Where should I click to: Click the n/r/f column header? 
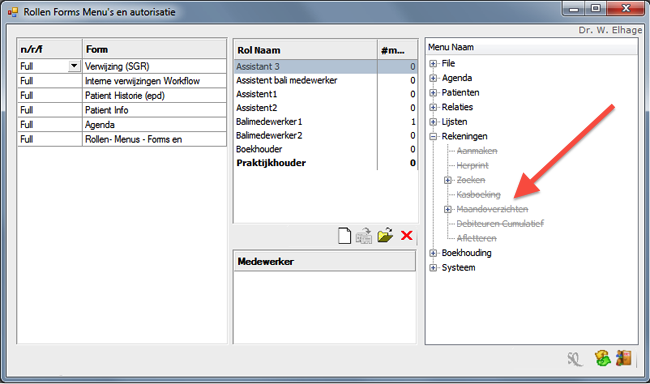(x=50, y=49)
